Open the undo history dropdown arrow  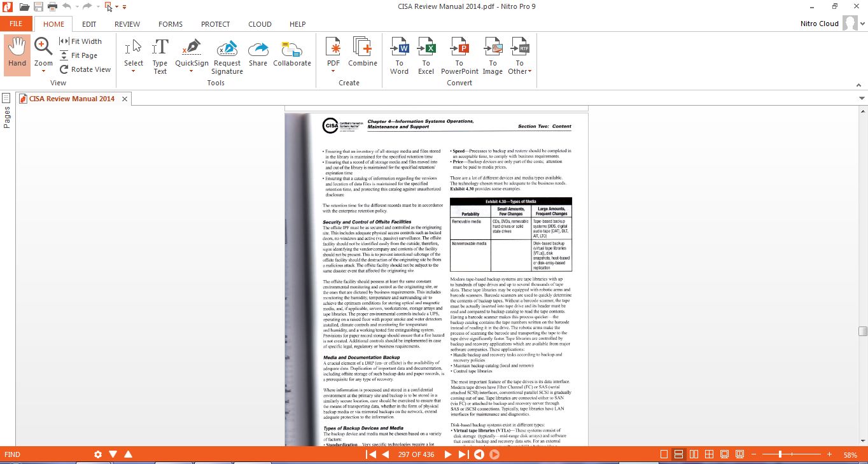pyautogui.click(x=76, y=7)
